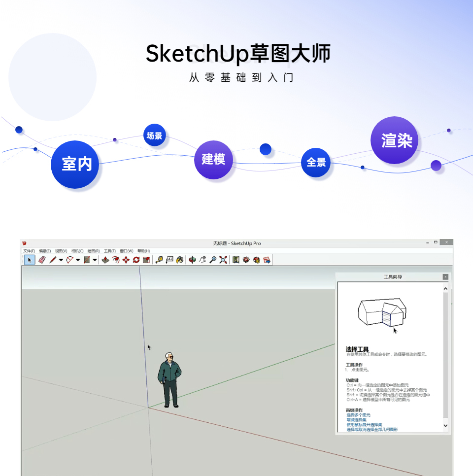Choose the Text label tool marked A1
The width and height of the screenshot is (473, 476).
[169, 260]
